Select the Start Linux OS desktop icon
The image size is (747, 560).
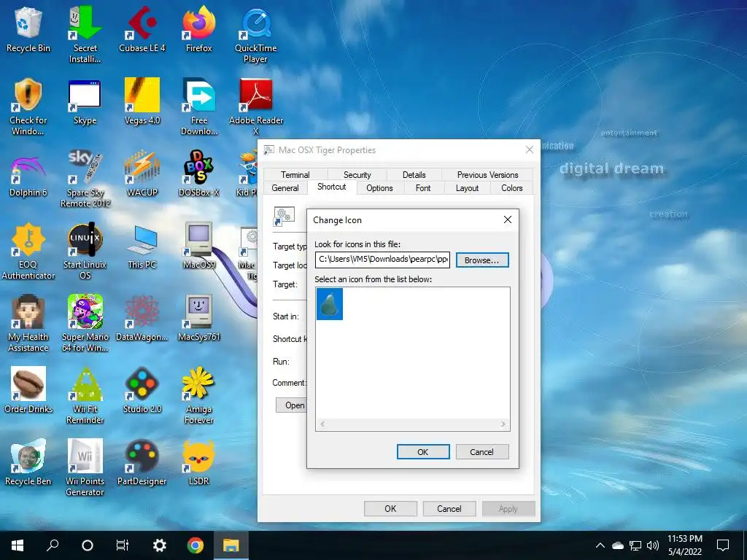pos(85,252)
